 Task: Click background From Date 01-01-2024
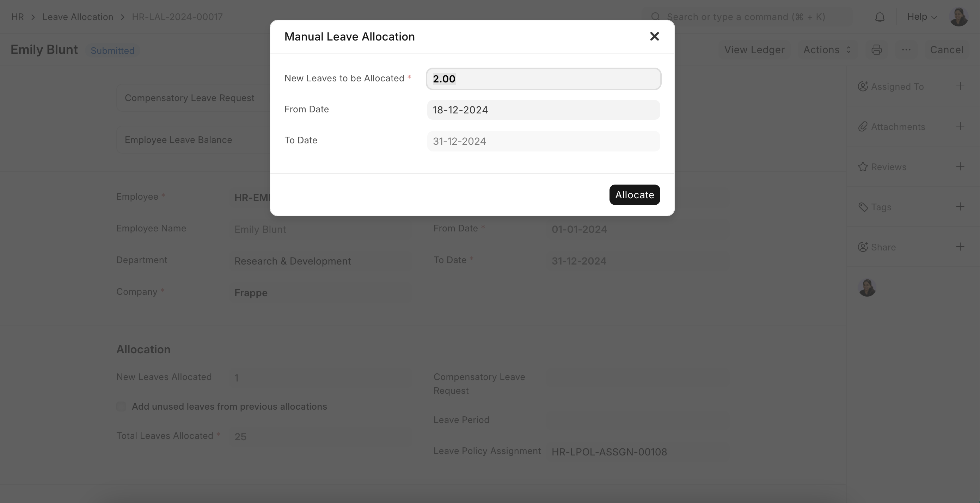[579, 229]
